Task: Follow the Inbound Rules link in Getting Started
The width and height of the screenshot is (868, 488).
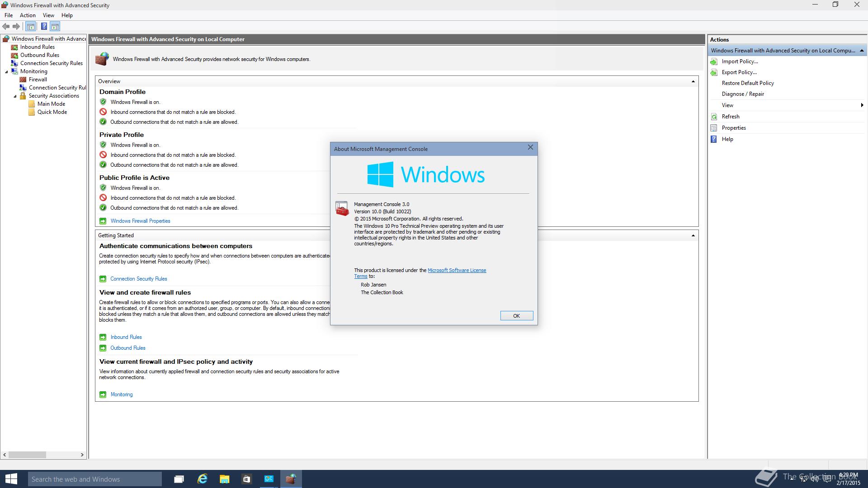Action: click(126, 337)
